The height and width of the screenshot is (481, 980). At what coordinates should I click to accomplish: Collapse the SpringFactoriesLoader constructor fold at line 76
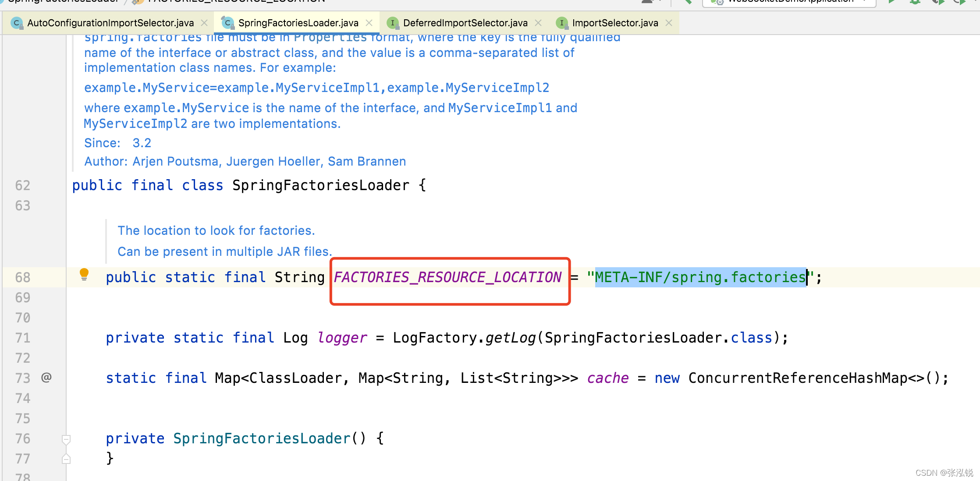pos(66,439)
